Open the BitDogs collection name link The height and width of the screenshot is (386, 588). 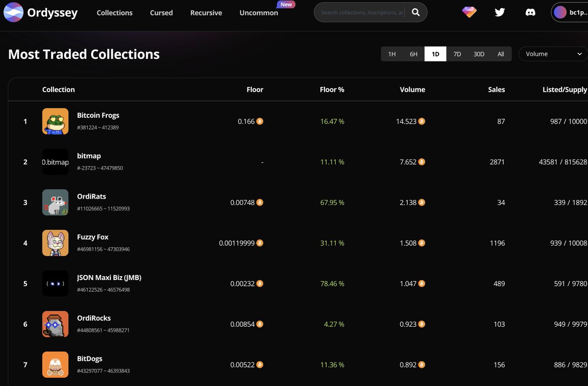[90, 359]
